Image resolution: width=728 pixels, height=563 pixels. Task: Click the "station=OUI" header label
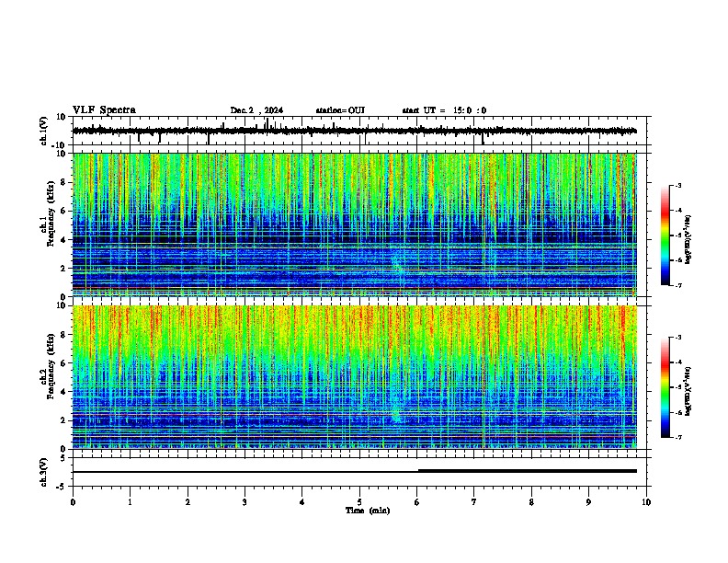coord(340,110)
